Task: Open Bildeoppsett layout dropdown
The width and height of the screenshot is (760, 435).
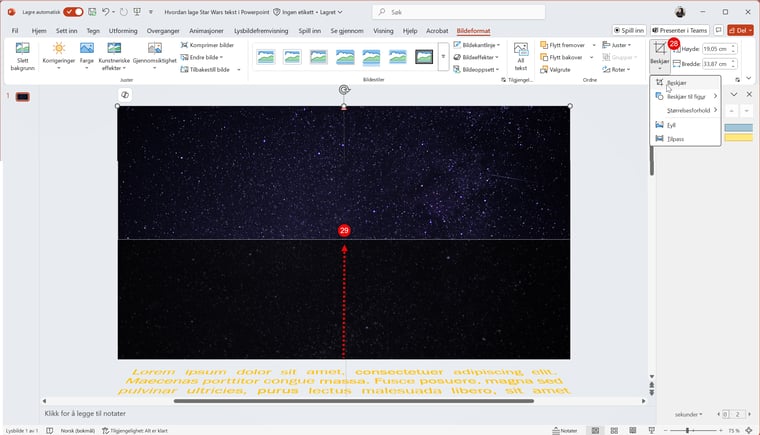Action: 476,70
